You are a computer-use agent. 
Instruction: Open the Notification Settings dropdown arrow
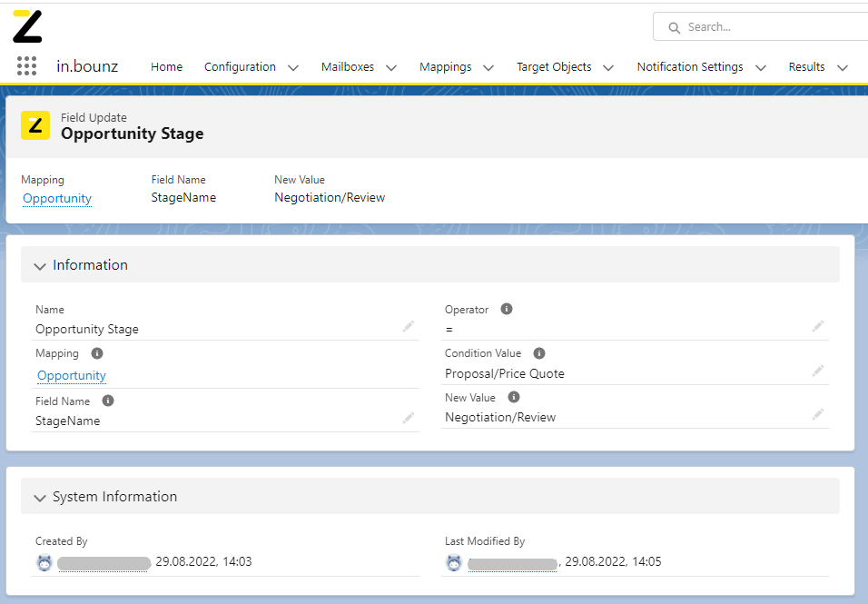pyautogui.click(x=761, y=67)
